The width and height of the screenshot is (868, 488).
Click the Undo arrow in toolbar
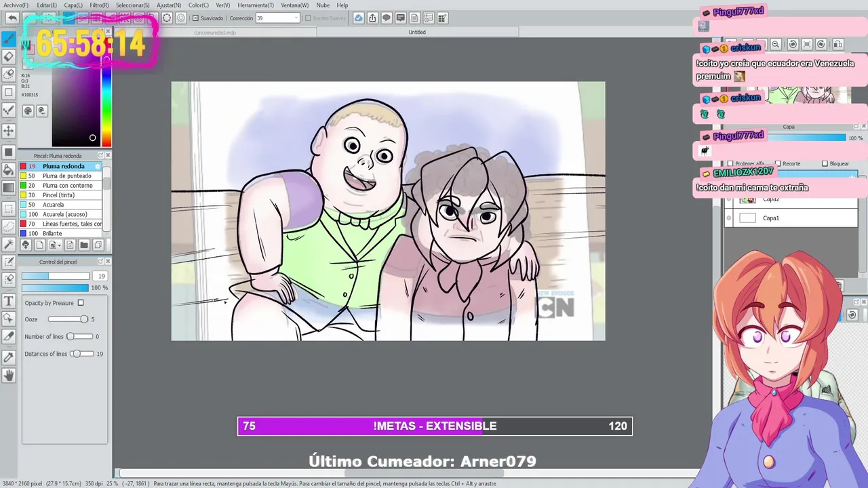coord(12,18)
